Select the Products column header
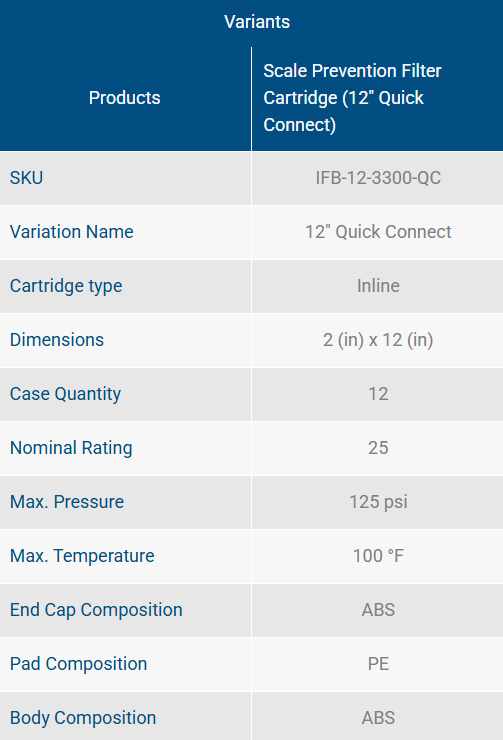The height and width of the screenshot is (740, 503). 125,98
